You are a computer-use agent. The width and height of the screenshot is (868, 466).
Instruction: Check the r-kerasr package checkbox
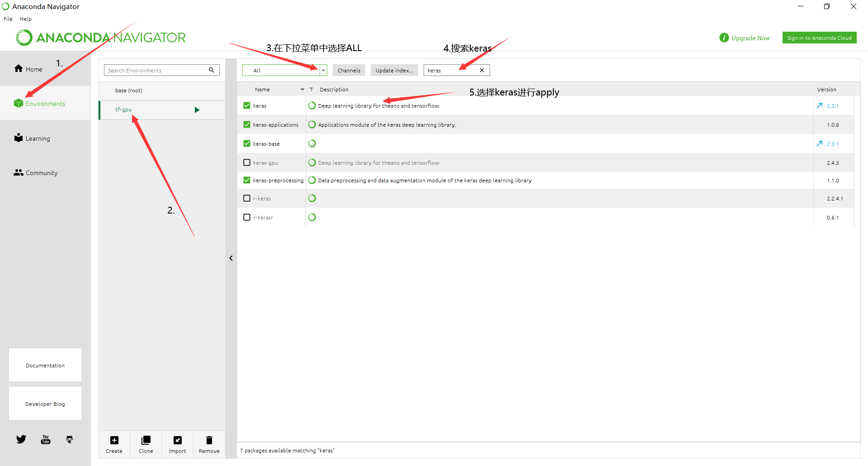coord(247,217)
